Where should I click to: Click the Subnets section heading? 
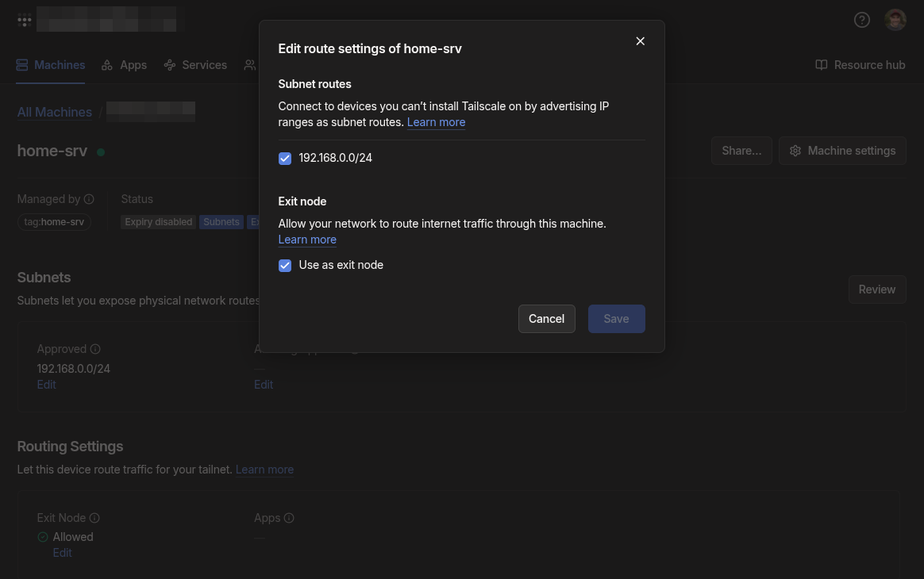pyautogui.click(x=44, y=278)
